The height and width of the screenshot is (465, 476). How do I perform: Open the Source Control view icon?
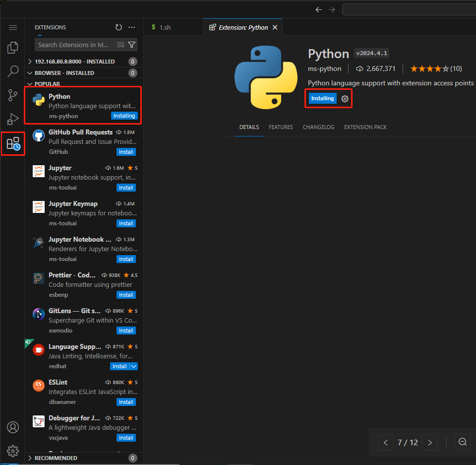coord(13,95)
